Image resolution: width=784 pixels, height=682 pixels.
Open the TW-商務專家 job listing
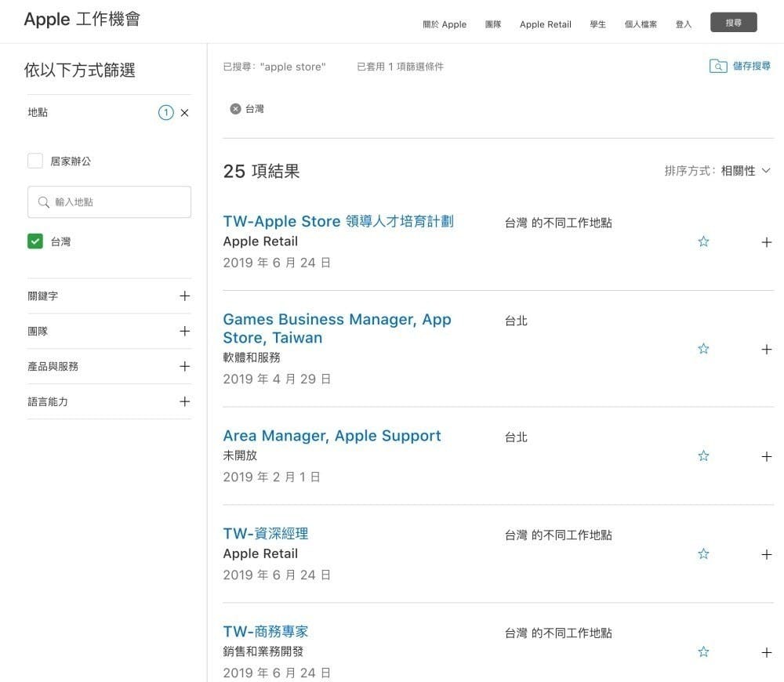[266, 632]
